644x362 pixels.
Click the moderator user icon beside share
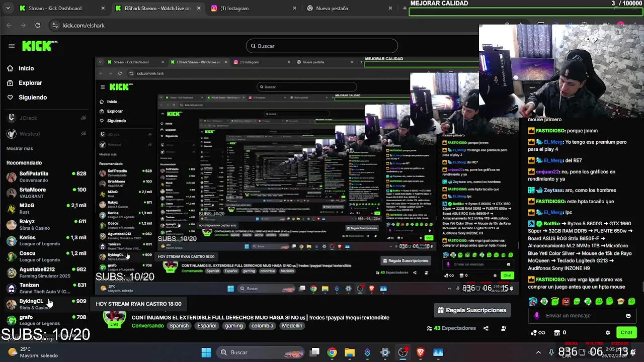504,328
